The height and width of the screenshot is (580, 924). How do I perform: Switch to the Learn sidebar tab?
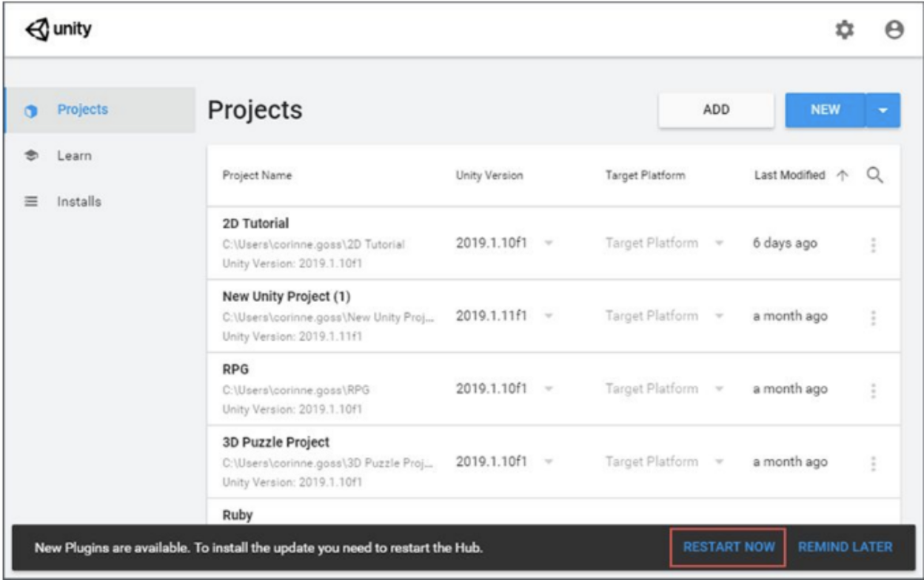(x=74, y=156)
